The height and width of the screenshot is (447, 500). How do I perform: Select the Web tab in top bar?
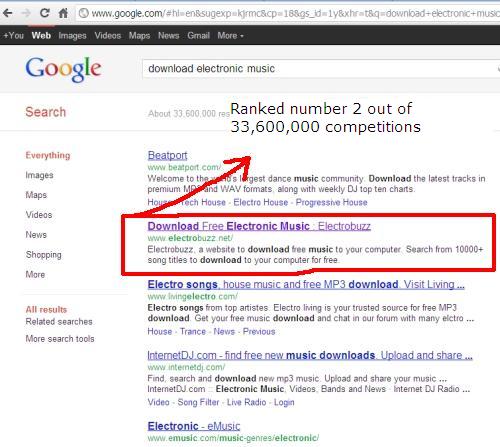[x=41, y=35]
